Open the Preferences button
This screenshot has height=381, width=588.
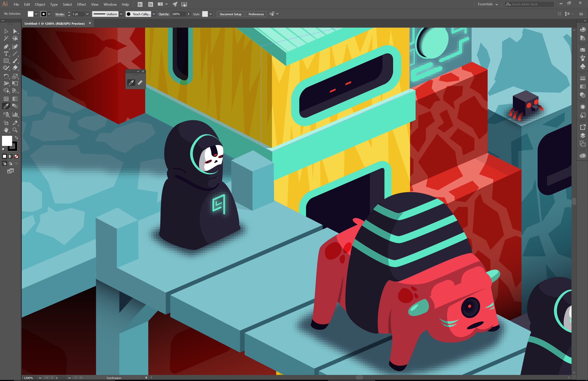[x=256, y=14]
